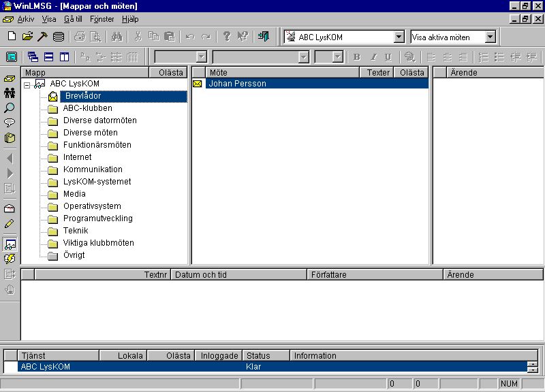
Task: Click the pencil write icon in left sidebar
Action: [x=10, y=224]
